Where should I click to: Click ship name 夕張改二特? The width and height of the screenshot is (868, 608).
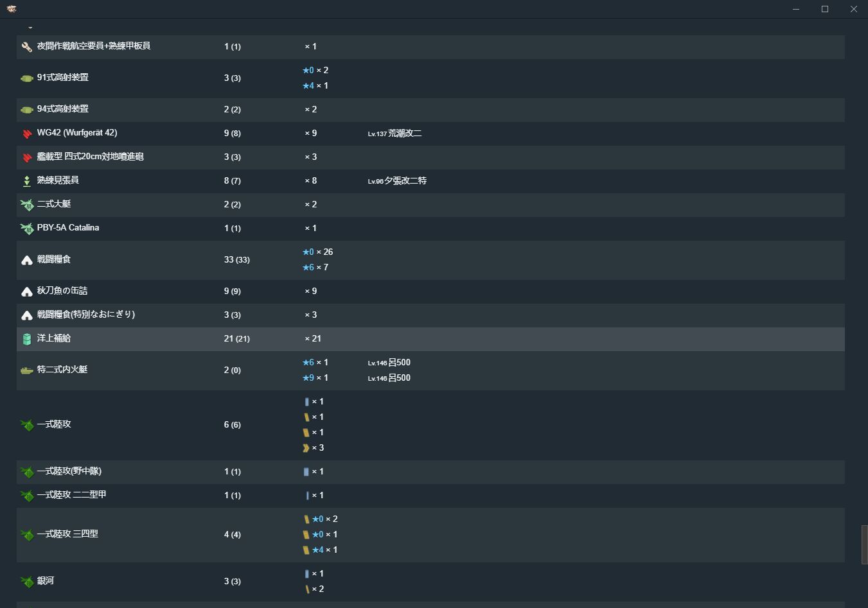(x=405, y=181)
